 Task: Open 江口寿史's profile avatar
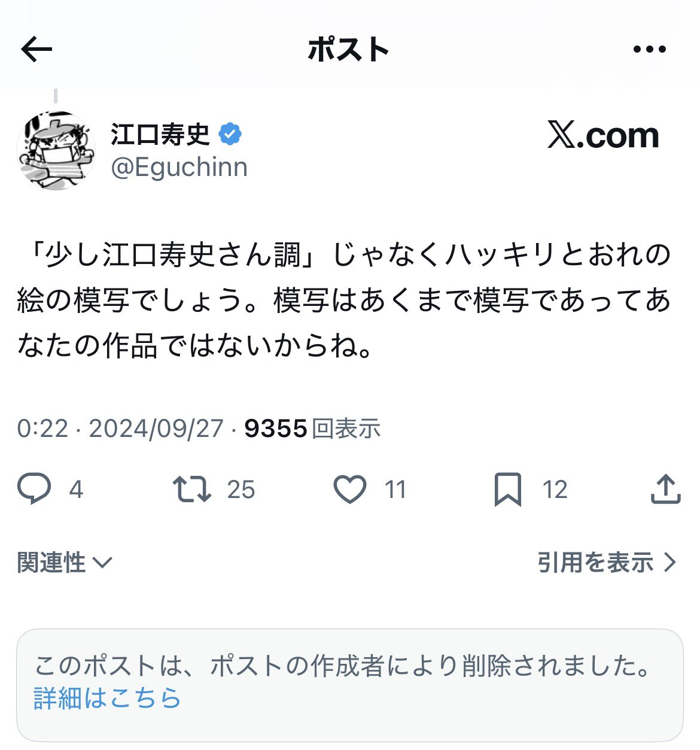click(x=56, y=150)
